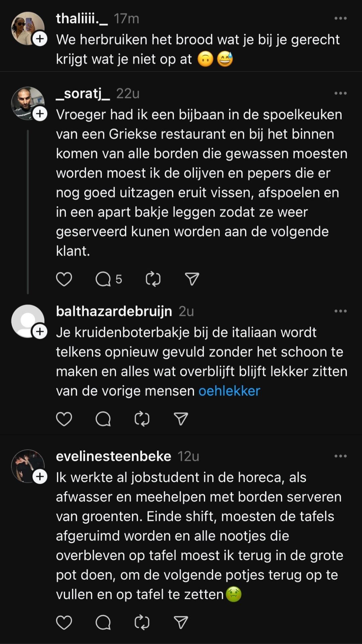Open more options for evelinesteenbeke post

click(x=341, y=456)
